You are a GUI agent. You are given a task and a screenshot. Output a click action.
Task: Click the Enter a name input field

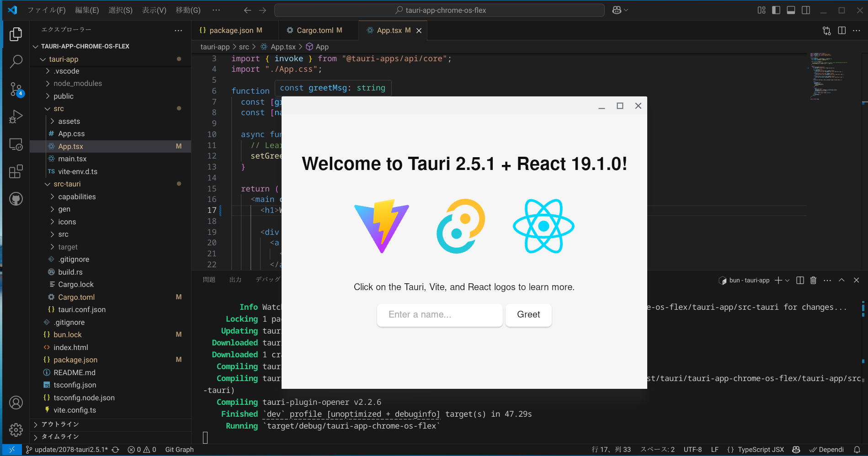(439, 315)
